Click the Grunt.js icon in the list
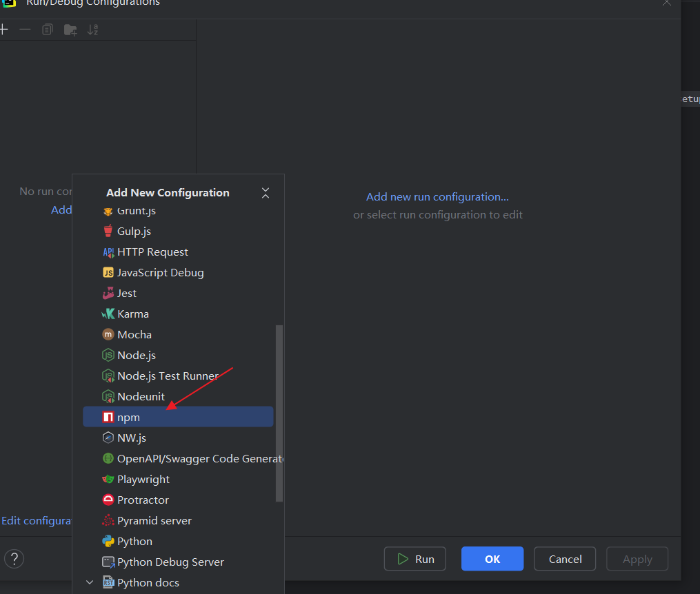700x594 pixels. pyautogui.click(x=108, y=211)
